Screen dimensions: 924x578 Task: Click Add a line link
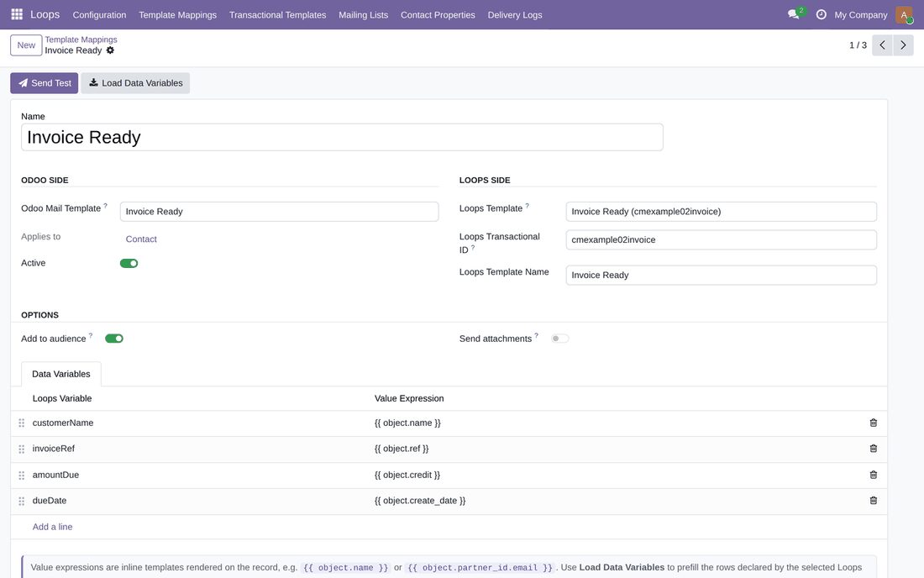point(52,527)
